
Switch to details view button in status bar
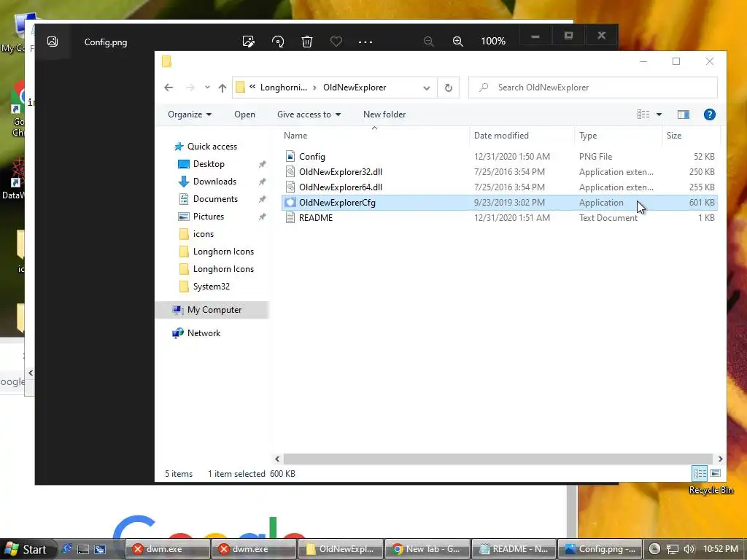700,473
